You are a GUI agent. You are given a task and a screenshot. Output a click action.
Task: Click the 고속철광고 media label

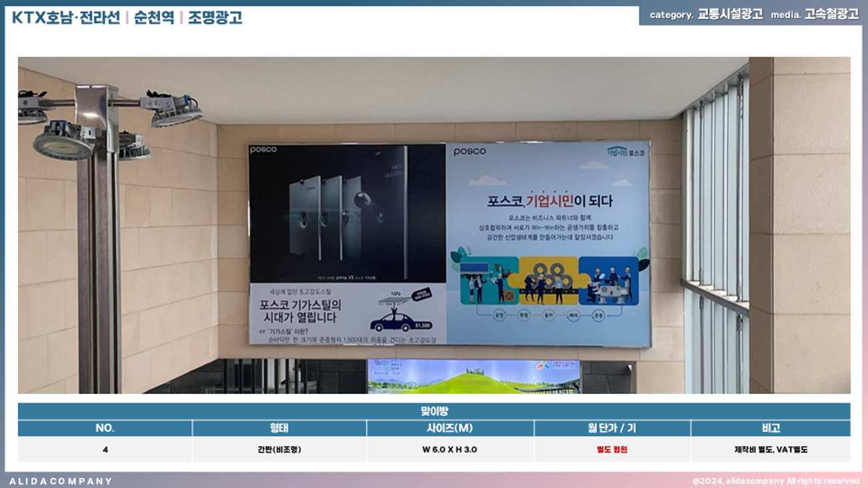831,14
